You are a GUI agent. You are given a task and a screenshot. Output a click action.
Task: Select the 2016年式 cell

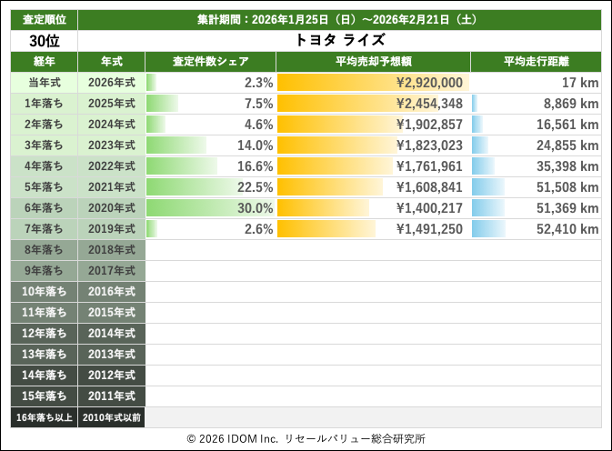[111, 291]
